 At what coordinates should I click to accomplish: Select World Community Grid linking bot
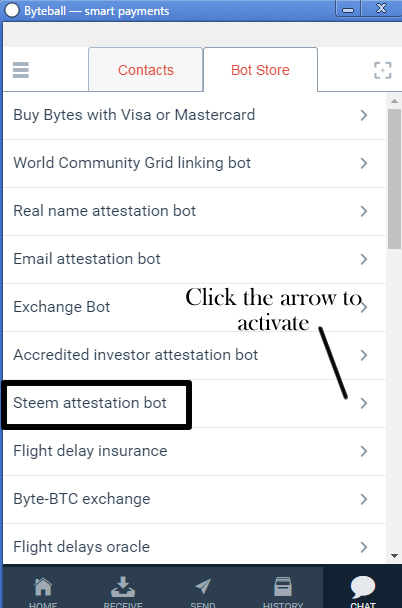click(x=195, y=163)
